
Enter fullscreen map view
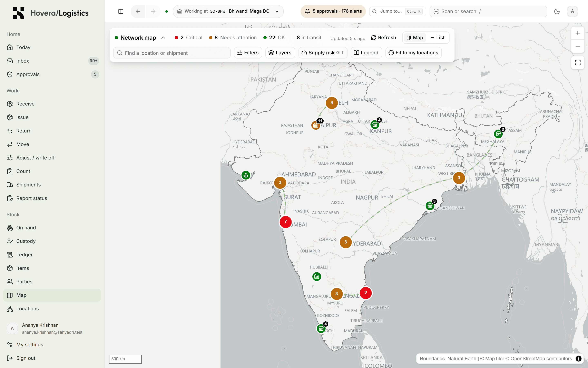tap(578, 63)
